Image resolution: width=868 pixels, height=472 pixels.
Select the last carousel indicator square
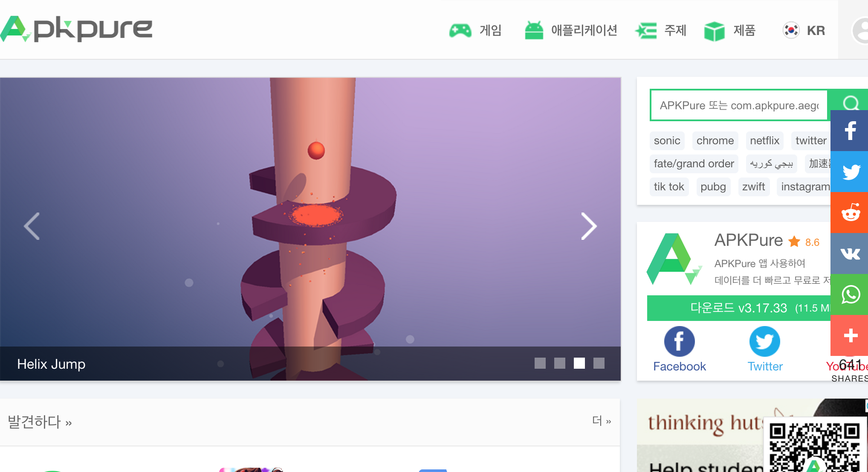599,363
